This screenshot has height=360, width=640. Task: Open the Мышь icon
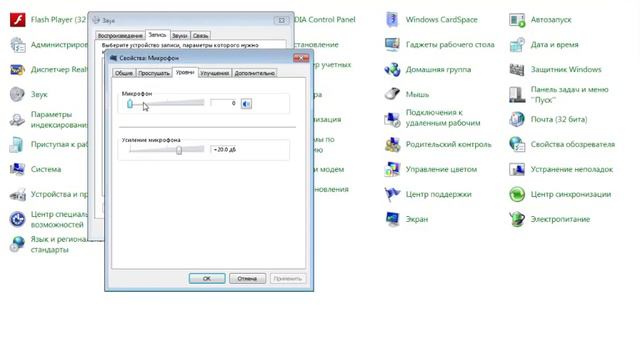pyautogui.click(x=392, y=94)
